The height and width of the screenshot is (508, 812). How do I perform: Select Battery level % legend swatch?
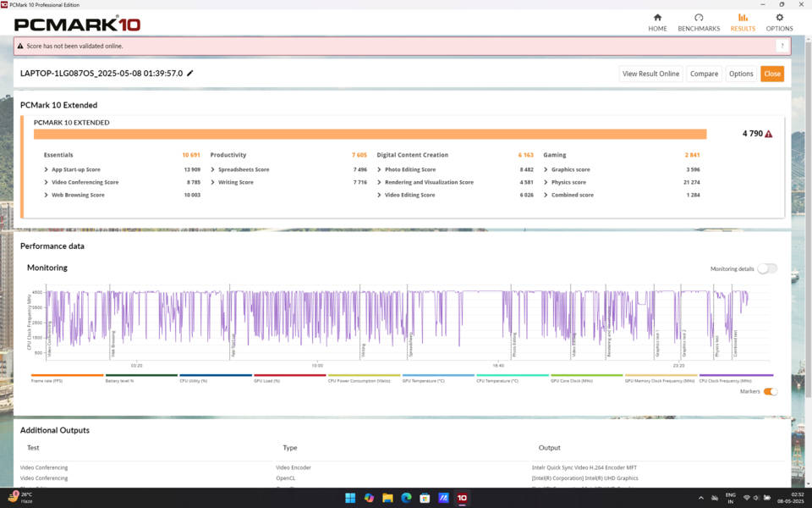tap(141, 375)
